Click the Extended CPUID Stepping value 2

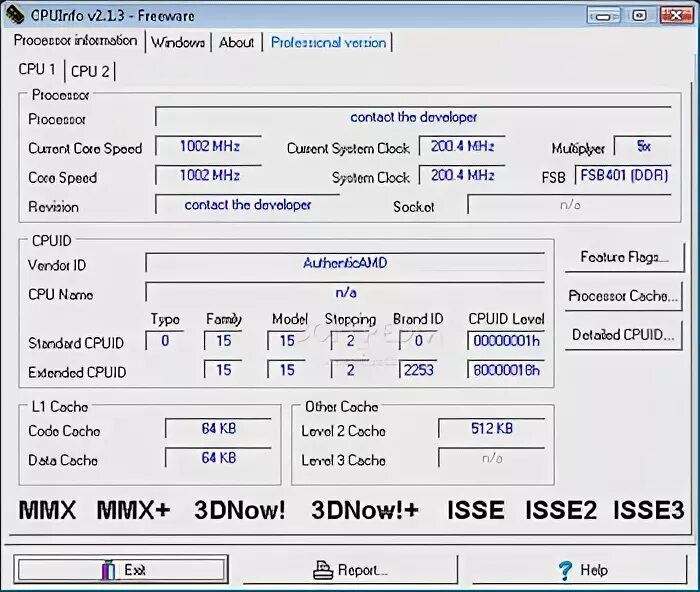tap(350, 370)
